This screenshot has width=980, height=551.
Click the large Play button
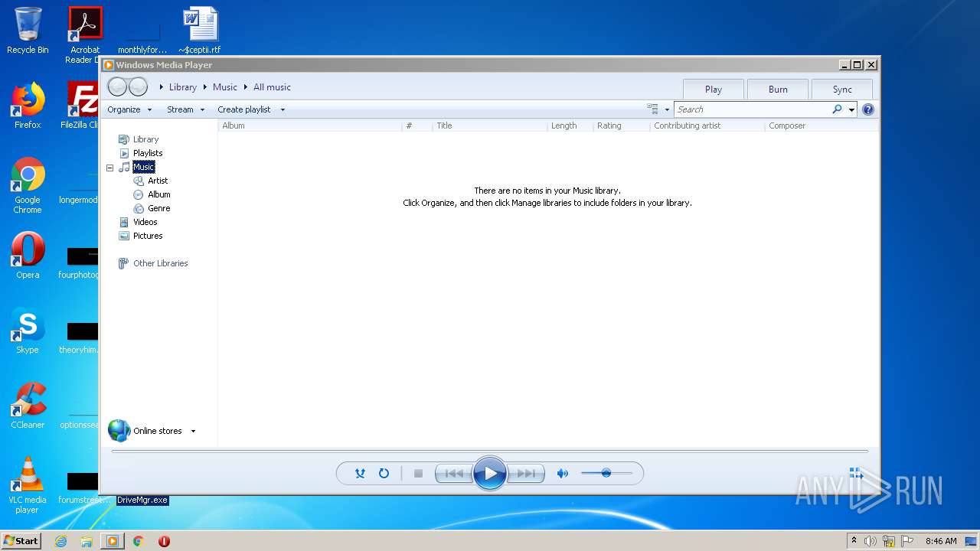point(490,473)
